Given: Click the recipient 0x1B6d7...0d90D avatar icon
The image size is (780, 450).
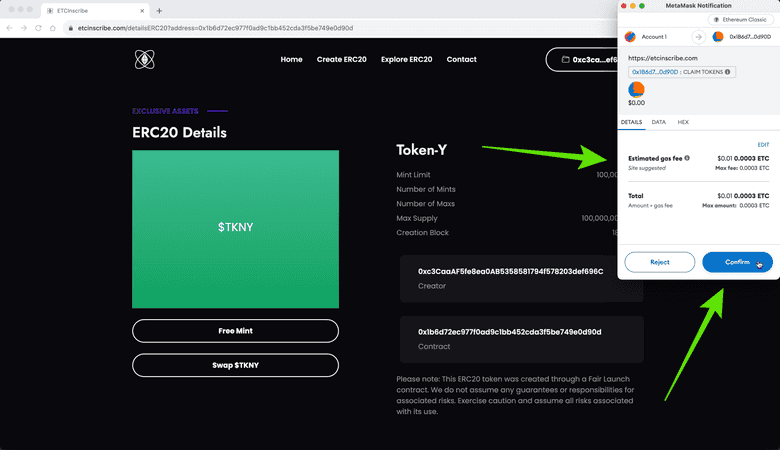Looking at the screenshot, I should [717, 37].
